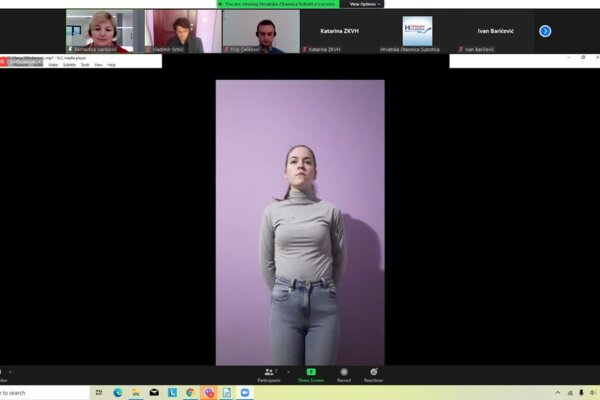Image resolution: width=600 pixels, height=400 pixels.
Task: Click the screen sharing notification banner
Action: click(280, 4)
